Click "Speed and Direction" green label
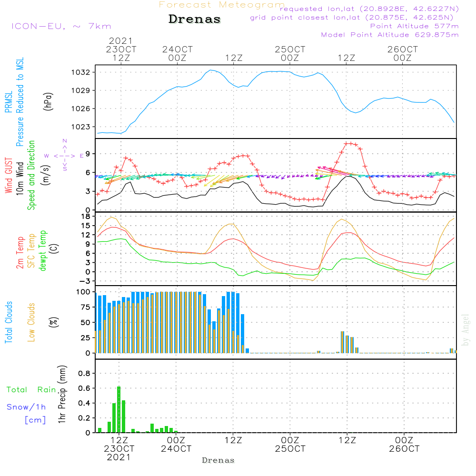 [x=31, y=175]
